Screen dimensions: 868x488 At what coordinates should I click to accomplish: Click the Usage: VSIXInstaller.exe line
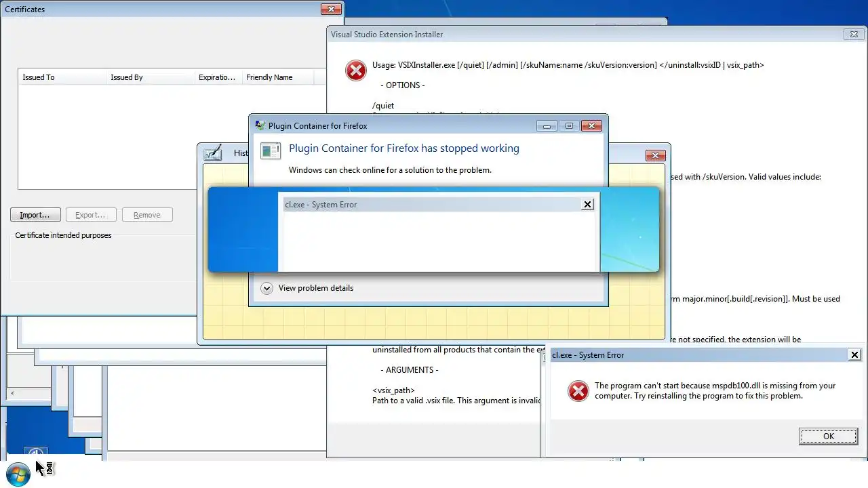(x=568, y=65)
